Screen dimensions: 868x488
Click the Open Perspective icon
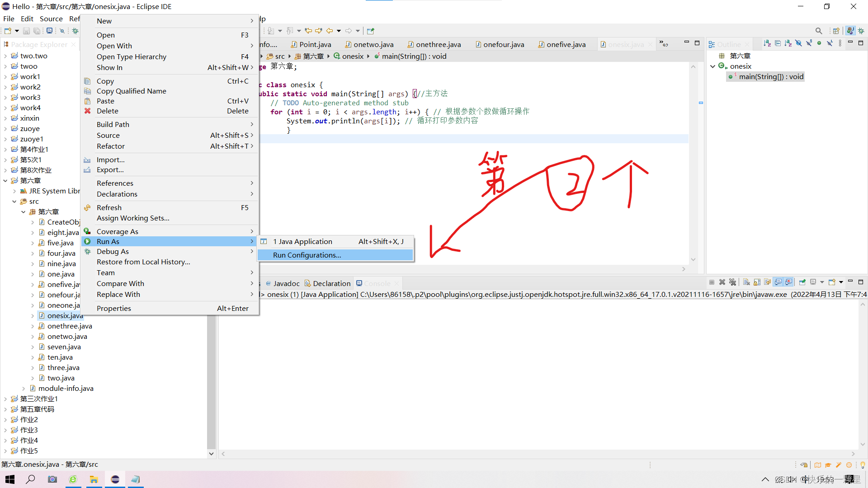(836, 31)
